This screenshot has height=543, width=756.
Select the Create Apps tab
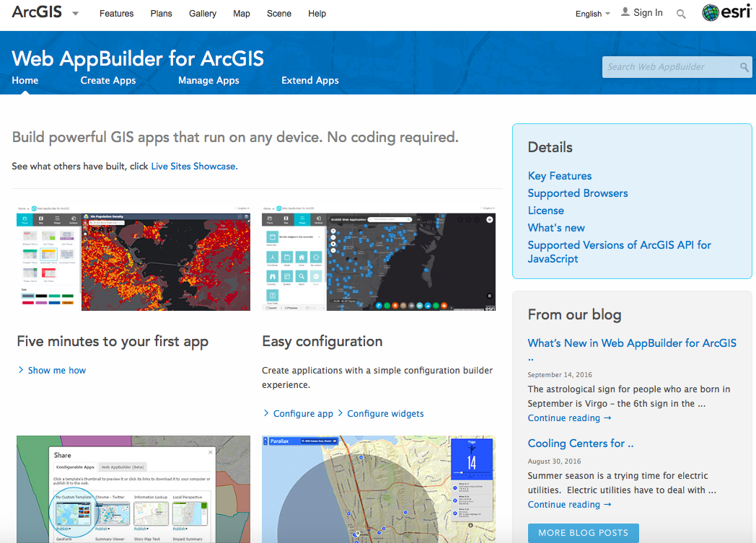click(x=108, y=81)
